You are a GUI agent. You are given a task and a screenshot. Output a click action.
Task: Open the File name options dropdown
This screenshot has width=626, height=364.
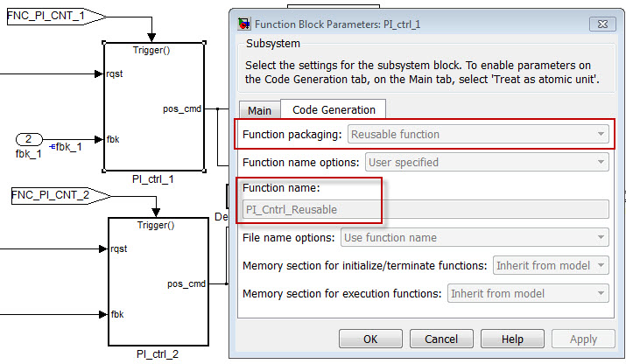(x=474, y=237)
